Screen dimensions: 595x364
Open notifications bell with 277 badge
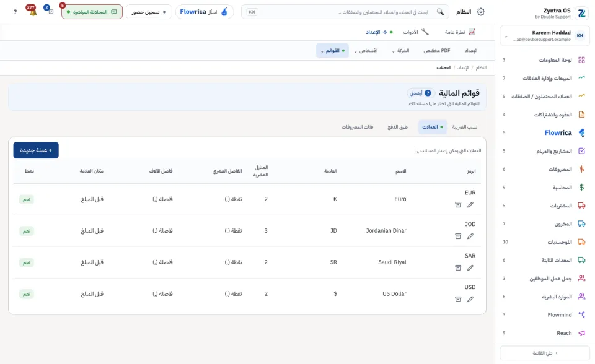coord(32,11)
